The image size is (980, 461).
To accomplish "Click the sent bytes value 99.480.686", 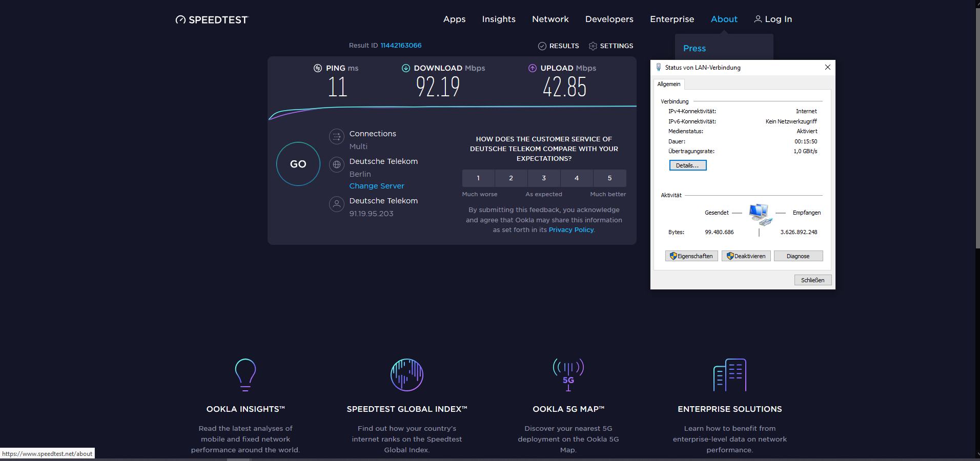I will pos(719,232).
